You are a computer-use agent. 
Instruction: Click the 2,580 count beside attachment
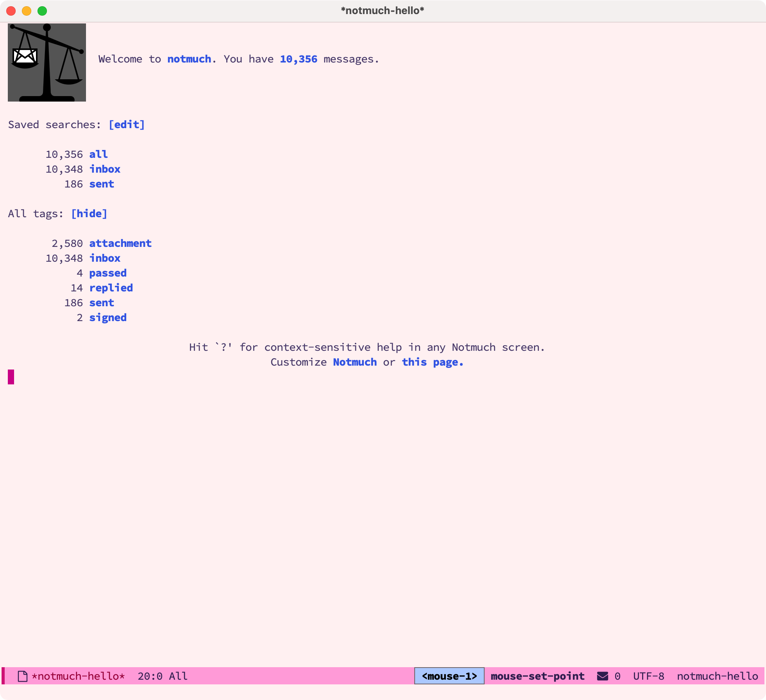click(67, 243)
